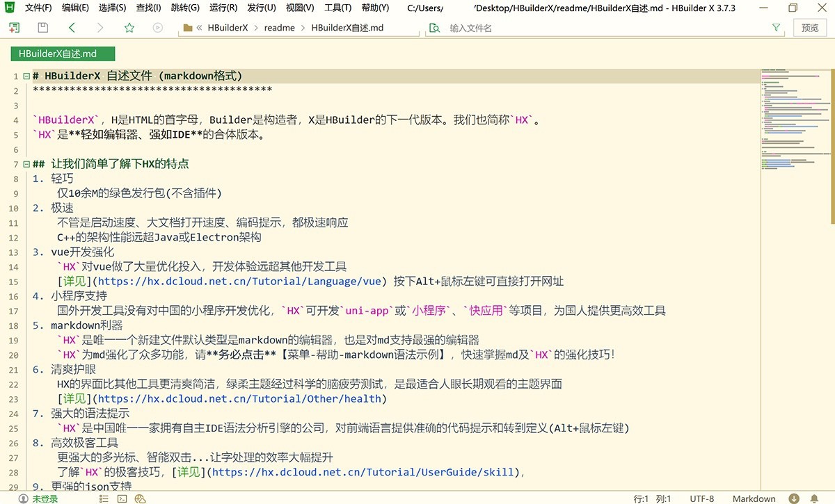Click the user login avatar icon
This screenshot has height=504, width=835.
click(x=23, y=498)
